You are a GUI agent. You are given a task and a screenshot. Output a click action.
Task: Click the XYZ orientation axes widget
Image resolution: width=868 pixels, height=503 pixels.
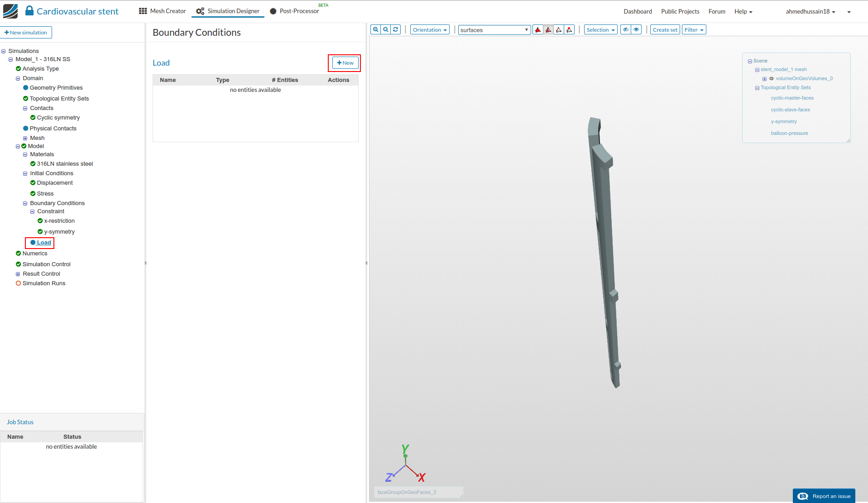point(405,464)
